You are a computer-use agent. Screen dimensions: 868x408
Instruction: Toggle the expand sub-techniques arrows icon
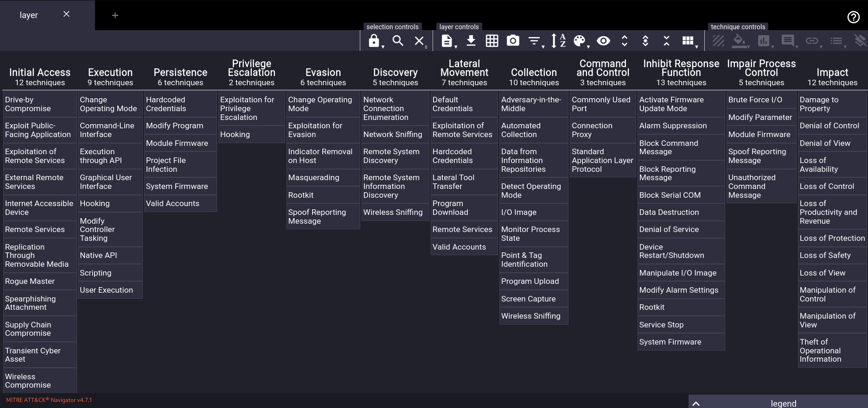[624, 41]
